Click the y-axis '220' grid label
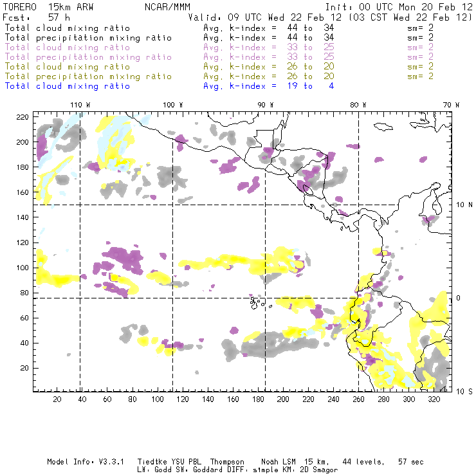The image size is (476, 476). tap(23, 117)
